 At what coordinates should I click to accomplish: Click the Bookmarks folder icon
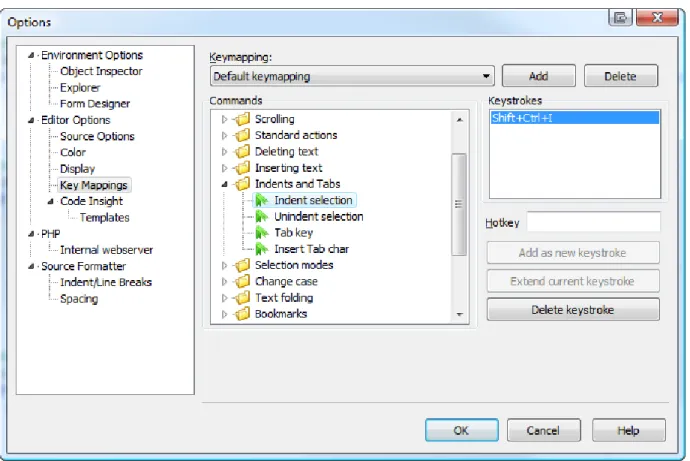(242, 314)
